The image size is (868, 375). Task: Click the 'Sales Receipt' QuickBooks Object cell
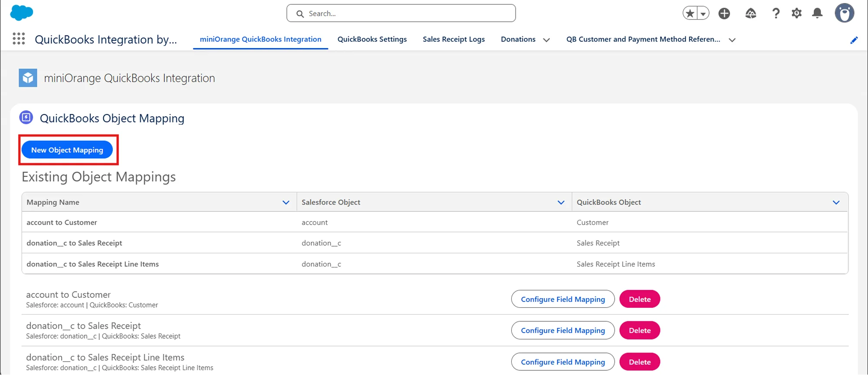point(598,243)
